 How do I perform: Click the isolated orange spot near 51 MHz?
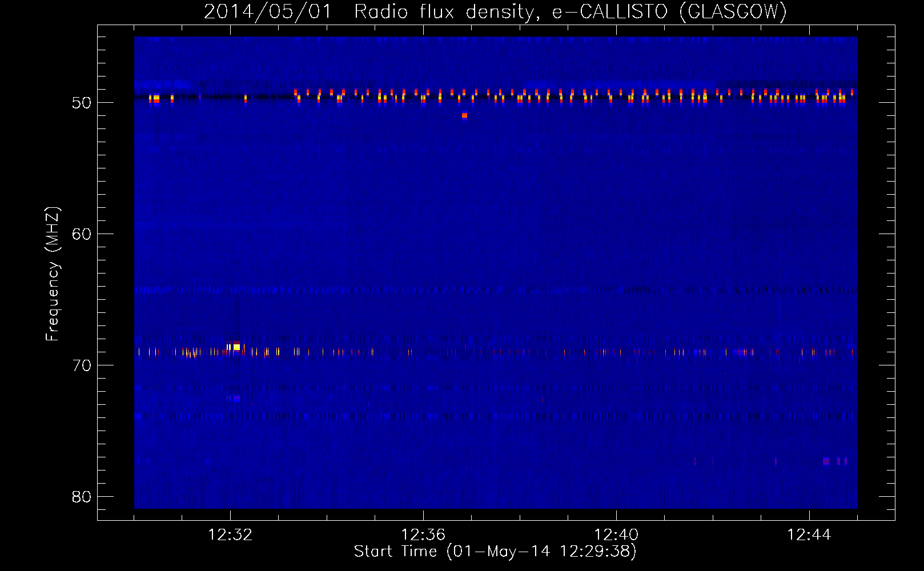coord(464,115)
